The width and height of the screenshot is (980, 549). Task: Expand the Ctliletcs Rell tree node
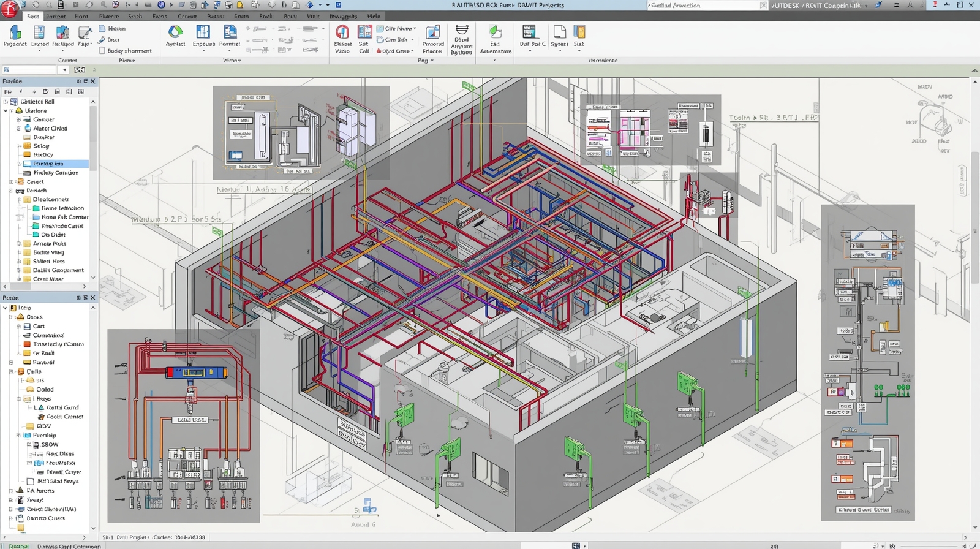6,102
